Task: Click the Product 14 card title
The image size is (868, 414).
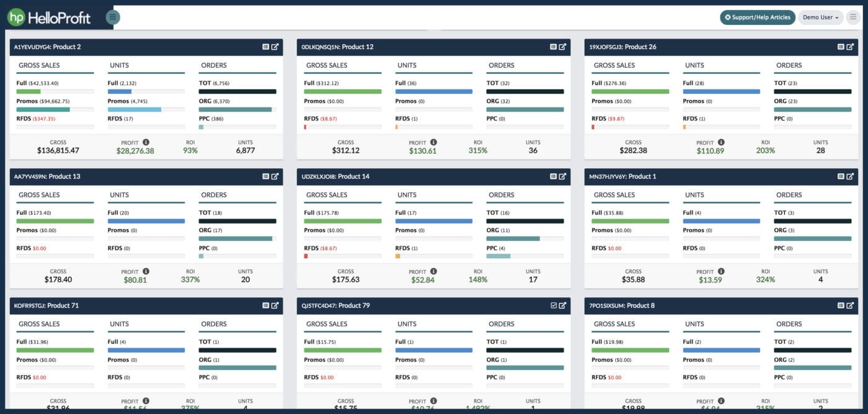Action: pyautogui.click(x=335, y=176)
